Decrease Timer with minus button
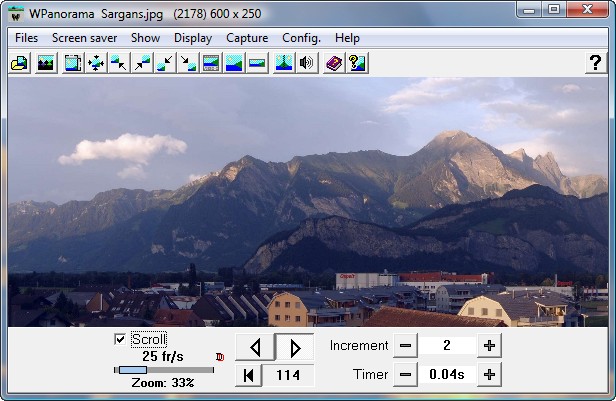The height and width of the screenshot is (401, 616). click(x=405, y=375)
